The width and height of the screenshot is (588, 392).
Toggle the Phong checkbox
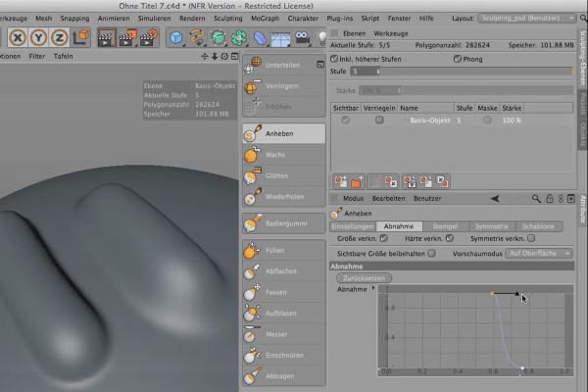tap(457, 59)
